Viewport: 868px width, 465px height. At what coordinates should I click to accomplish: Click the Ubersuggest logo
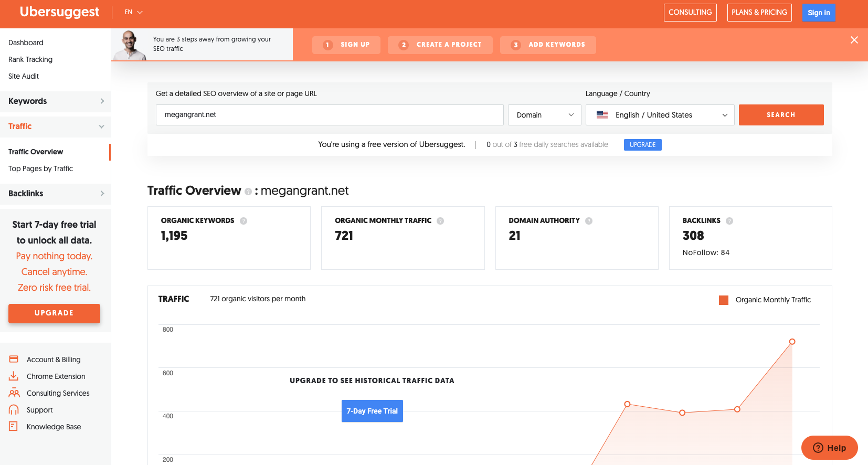[x=59, y=12]
